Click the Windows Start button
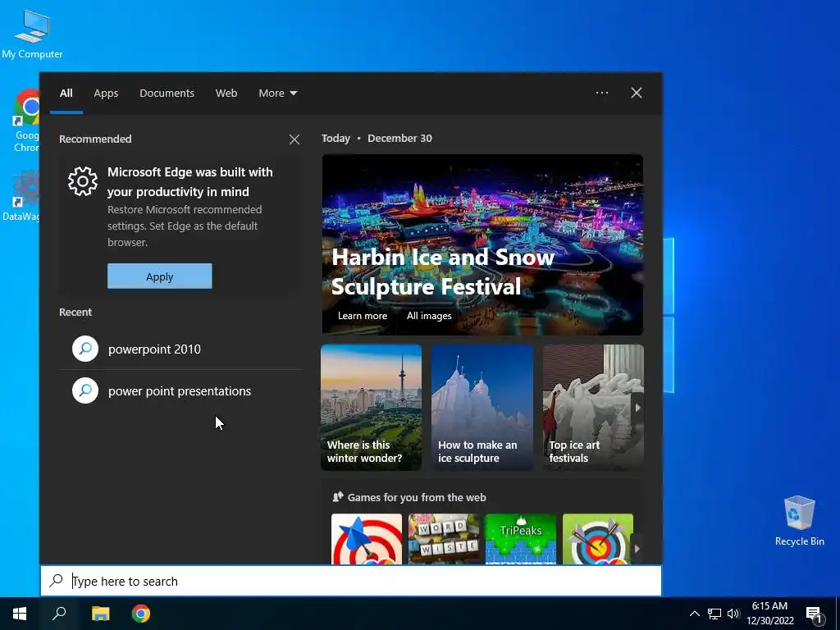The width and height of the screenshot is (840, 630). coord(20,614)
